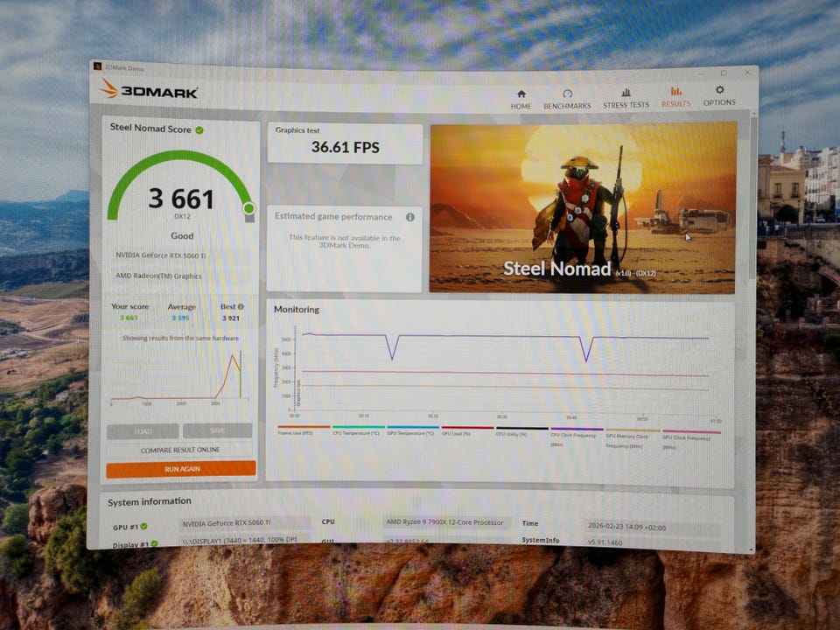The height and width of the screenshot is (630, 840).
Task: Click the SystemInfo version v5.91.1460
Action: [x=605, y=542]
